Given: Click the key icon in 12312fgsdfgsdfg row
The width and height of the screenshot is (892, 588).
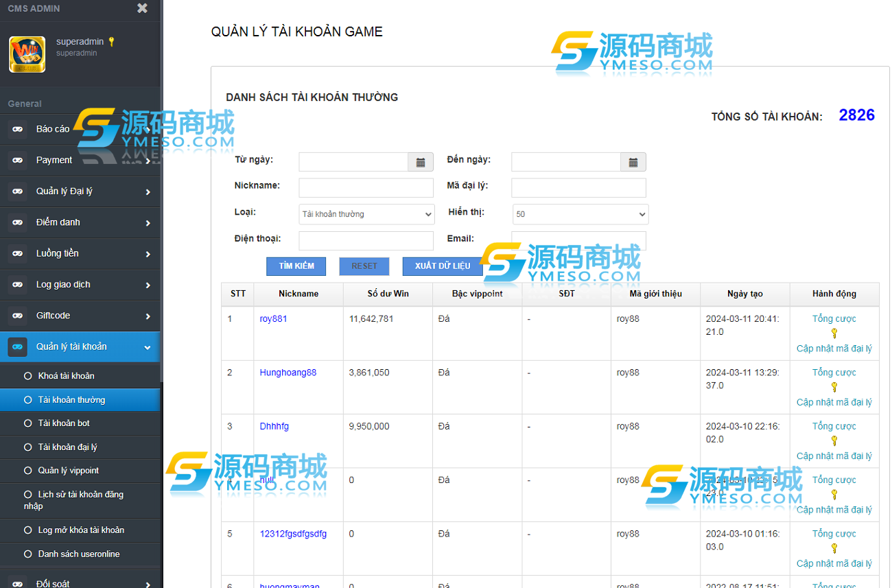Looking at the screenshot, I should [834, 548].
